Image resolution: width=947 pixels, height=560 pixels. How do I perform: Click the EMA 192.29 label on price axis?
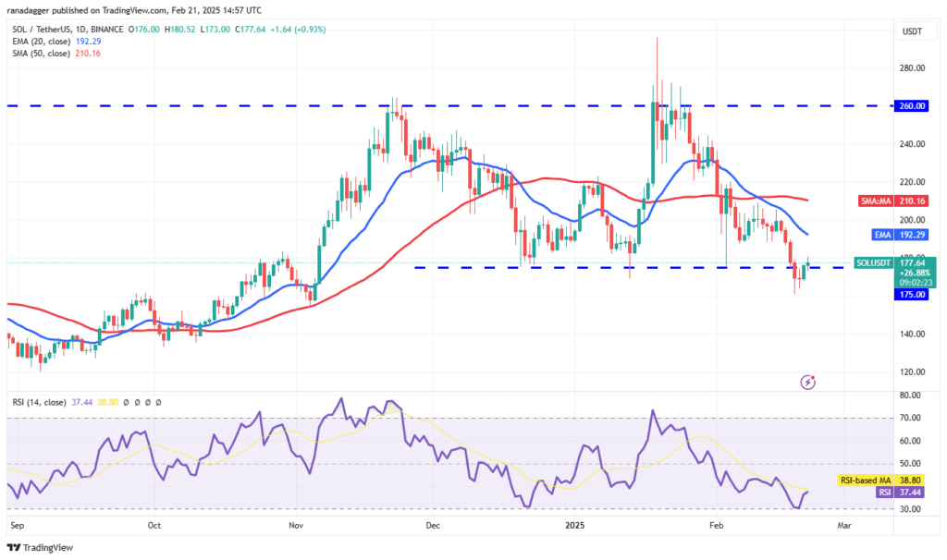click(915, 237)
